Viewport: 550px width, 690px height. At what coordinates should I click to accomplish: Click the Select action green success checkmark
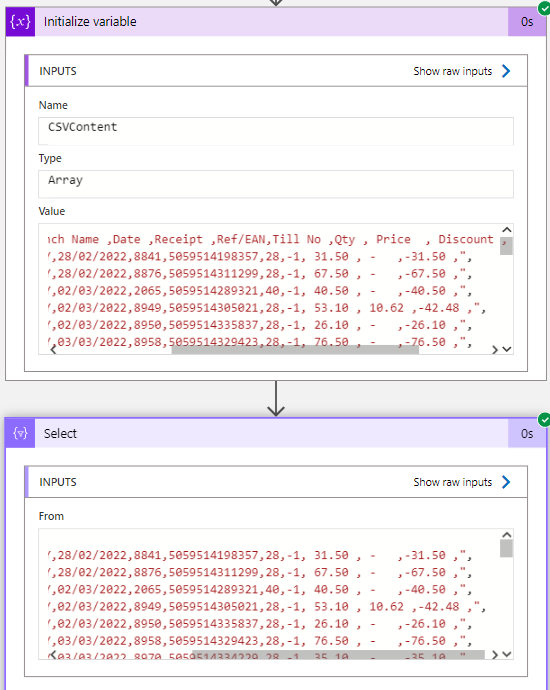[x=544, y=420]
